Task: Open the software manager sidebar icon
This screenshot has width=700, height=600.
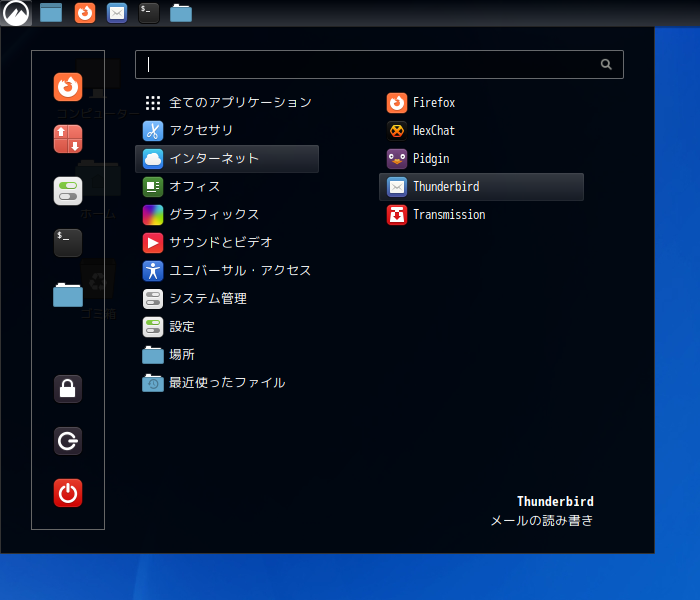Action: tap(68, 139)
